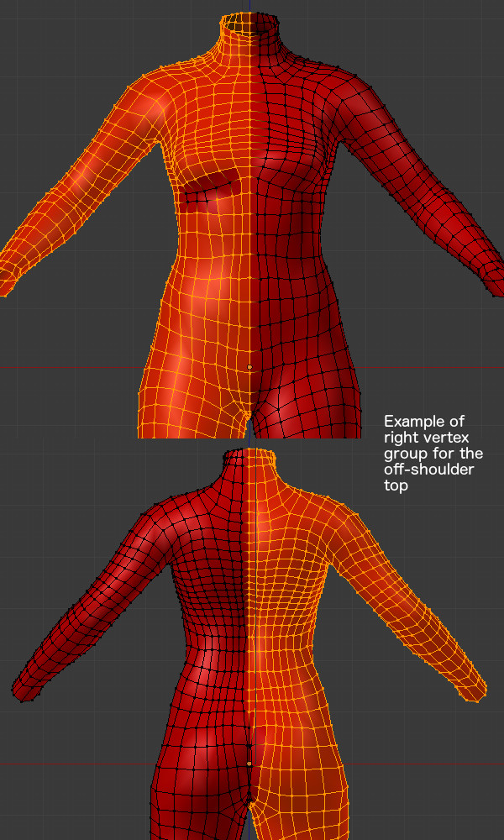
Task: Click the front-view body mesh with highlighted chest
Action: click(252, 225)
